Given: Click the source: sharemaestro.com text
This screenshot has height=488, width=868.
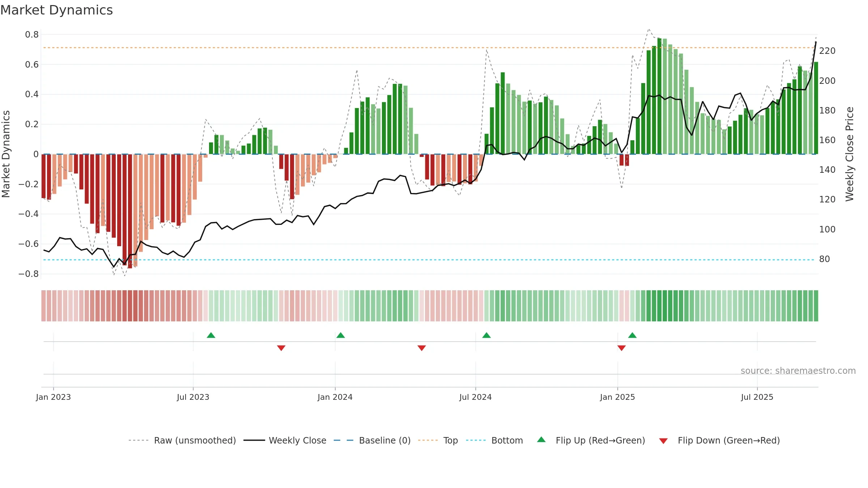Looking at the screenshot, I should click(798, 371).
